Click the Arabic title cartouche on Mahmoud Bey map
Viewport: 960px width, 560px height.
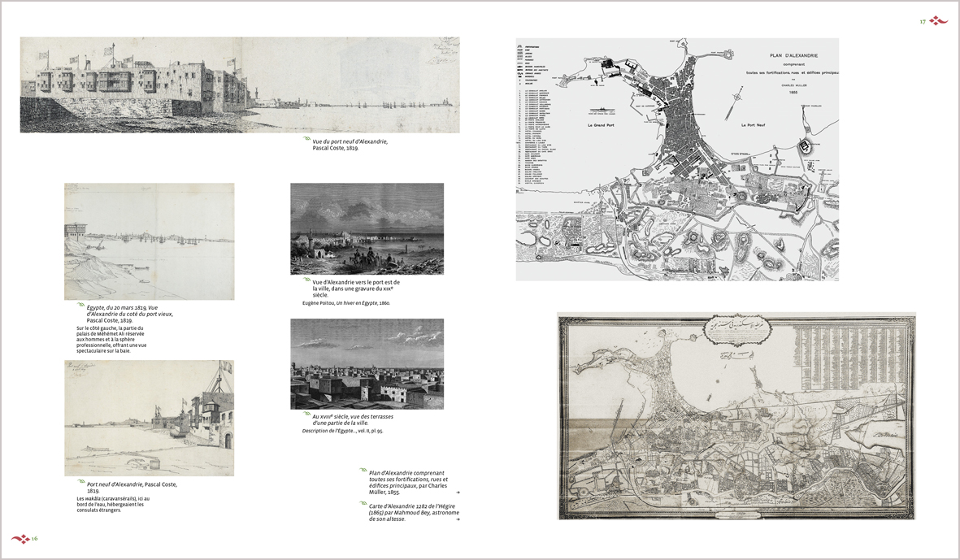(737, 330)
